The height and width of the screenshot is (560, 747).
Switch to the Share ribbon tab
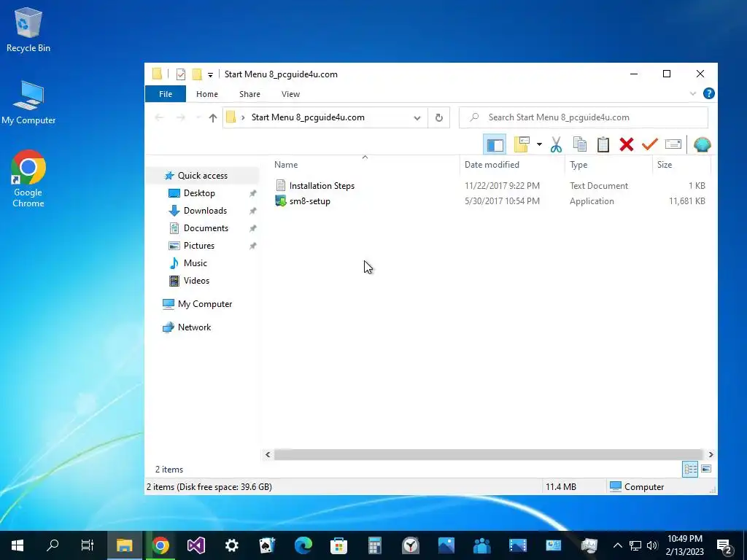click(x=249, y=94)
